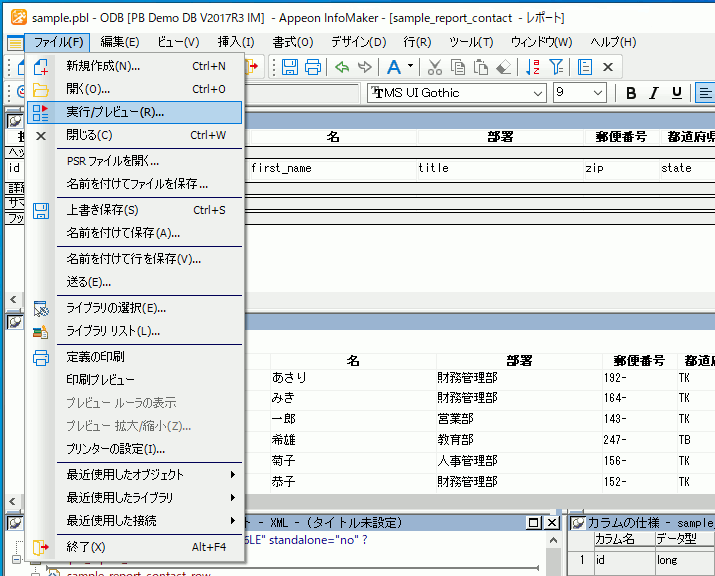
Task: Click the Paste clipboard icon
Action: click(x=481, y=67)
